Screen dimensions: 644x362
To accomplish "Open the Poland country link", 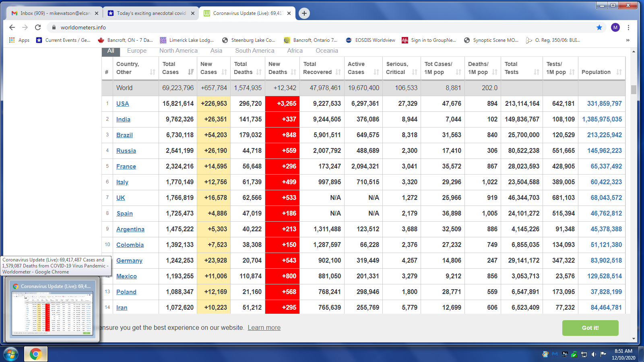I will (126, 292).
